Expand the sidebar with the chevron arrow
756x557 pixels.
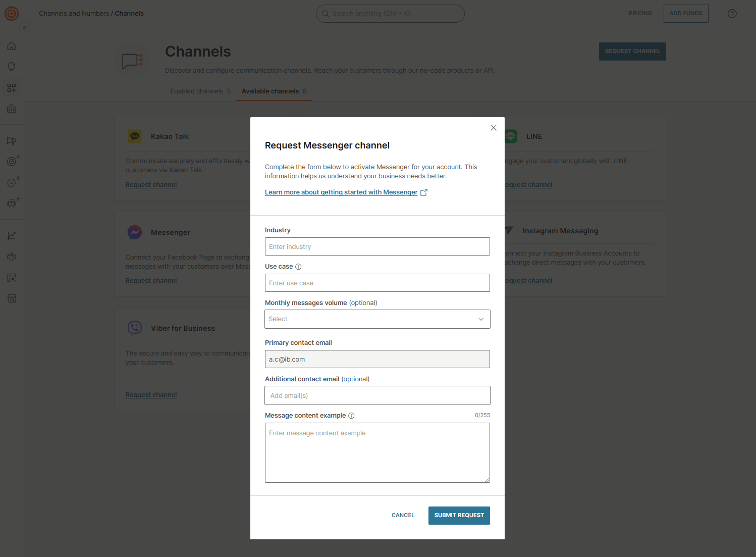(x=24, y=28)
